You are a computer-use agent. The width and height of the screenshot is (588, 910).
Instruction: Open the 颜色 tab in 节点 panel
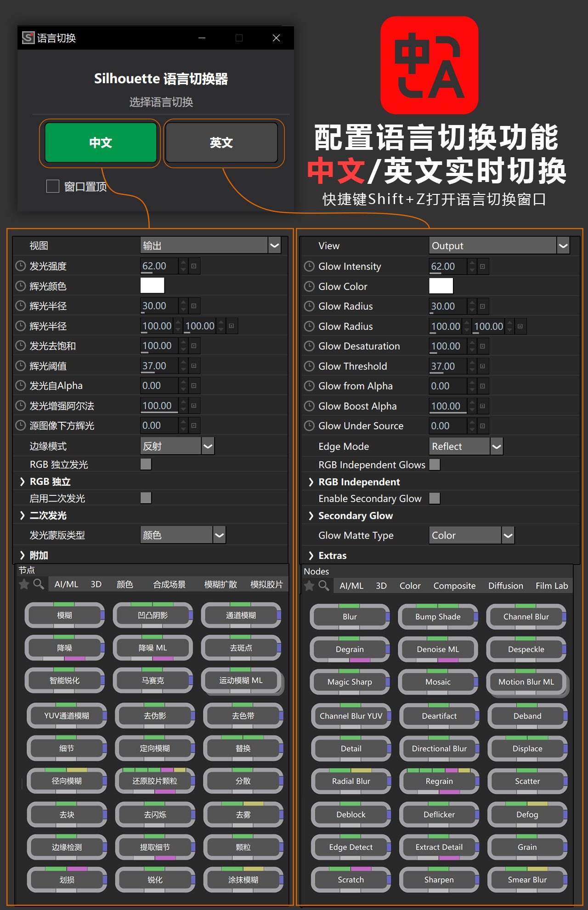[x=124, y=584]
